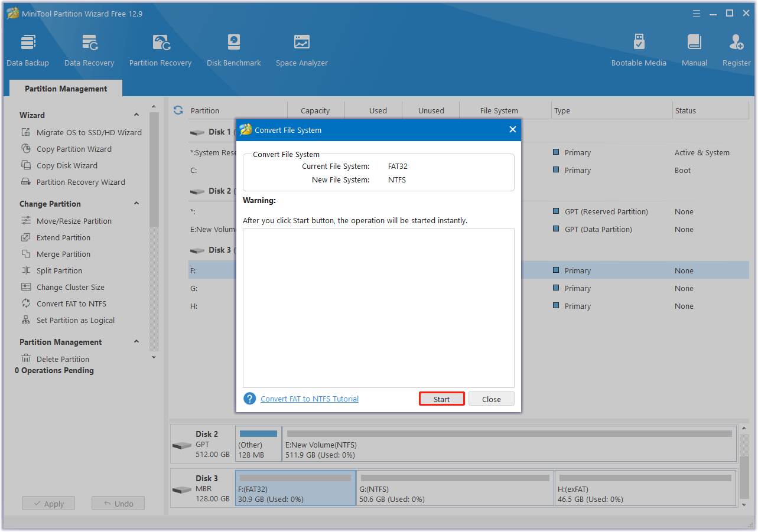Click the Disk 3 drive icon in disk map
This screenshot has width=758, height=532.
182,489
